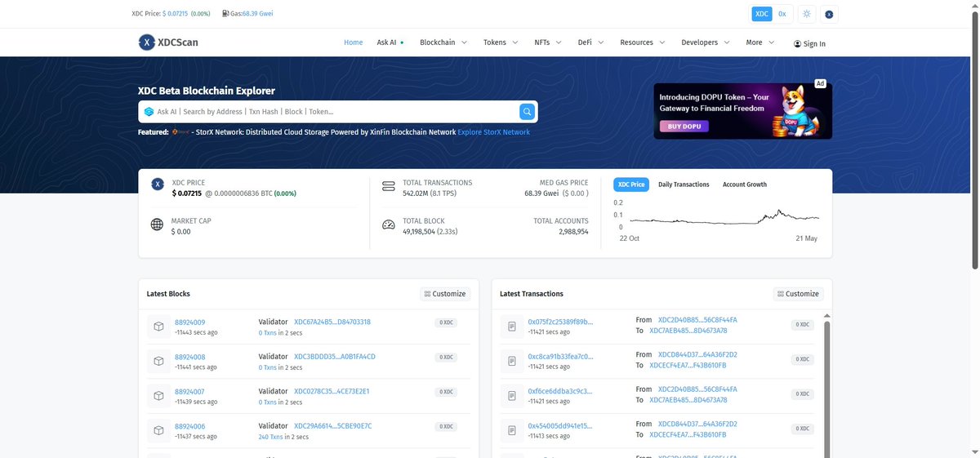This screenshot has height=458, width=980.
Task: Open address XDCECF4EA7...F43B610FB in second transaction
Action: (x=688, y=365)
